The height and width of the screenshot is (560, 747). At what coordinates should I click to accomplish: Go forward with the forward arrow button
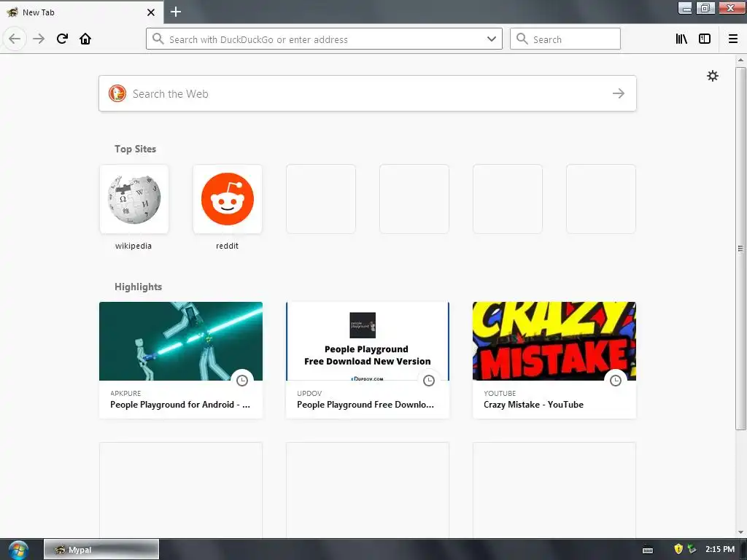pos(39,39)
